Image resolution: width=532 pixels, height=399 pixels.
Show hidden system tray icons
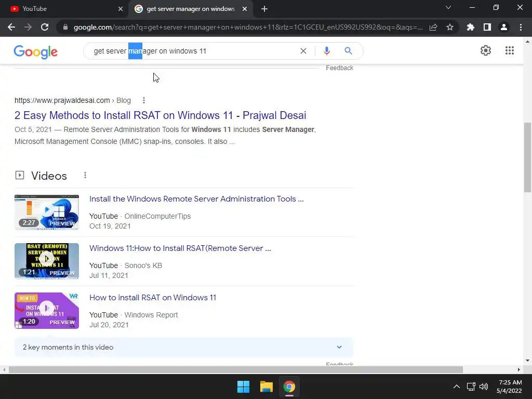[x=457, y=387]
